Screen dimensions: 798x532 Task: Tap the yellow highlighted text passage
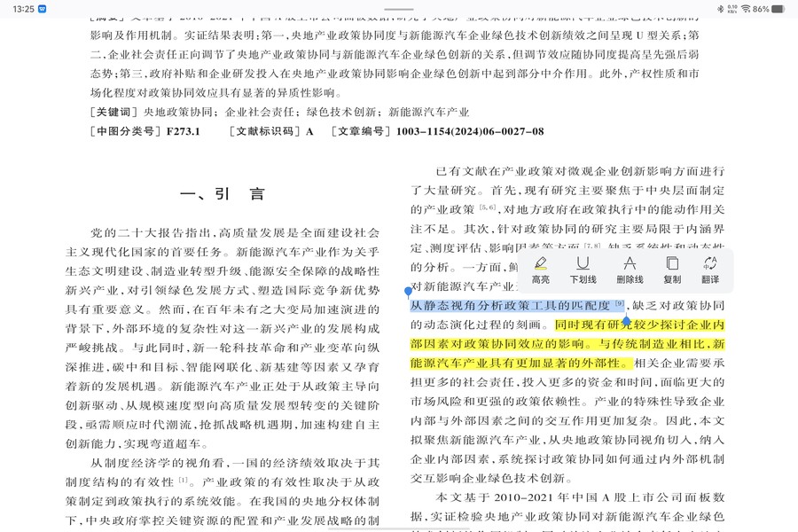click(567, 344)
